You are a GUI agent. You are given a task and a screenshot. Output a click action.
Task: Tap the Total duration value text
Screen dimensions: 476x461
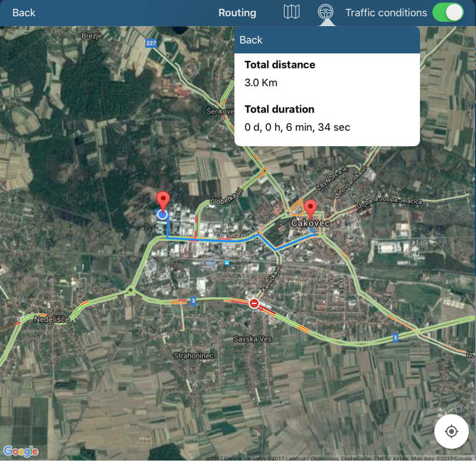pos(297,127)
